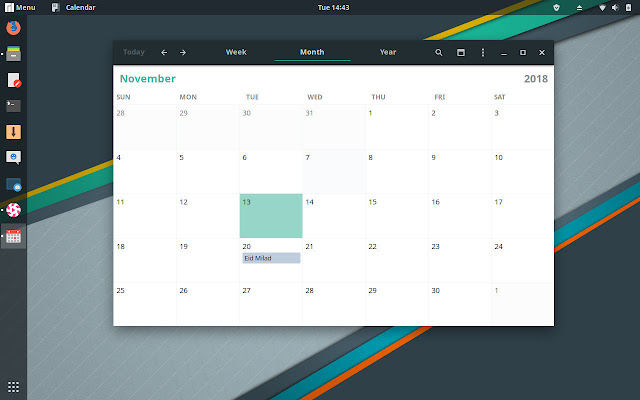
Task: Select the Month view tab
Action: point(312,52)
